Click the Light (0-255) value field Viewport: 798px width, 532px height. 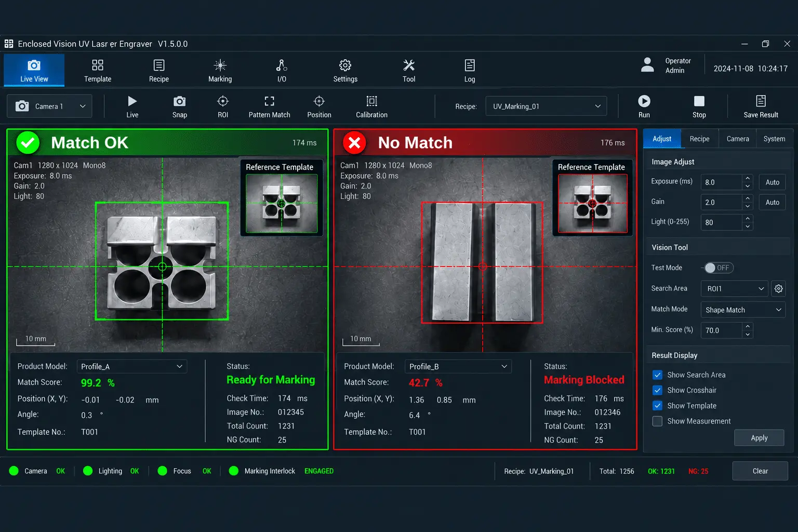click(x=722, y=222)
